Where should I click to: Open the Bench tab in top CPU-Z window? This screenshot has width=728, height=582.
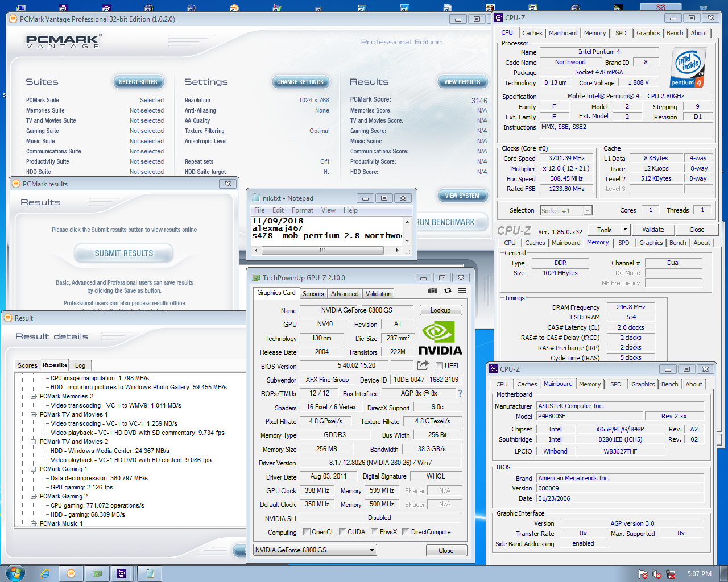tap(675, 33)
